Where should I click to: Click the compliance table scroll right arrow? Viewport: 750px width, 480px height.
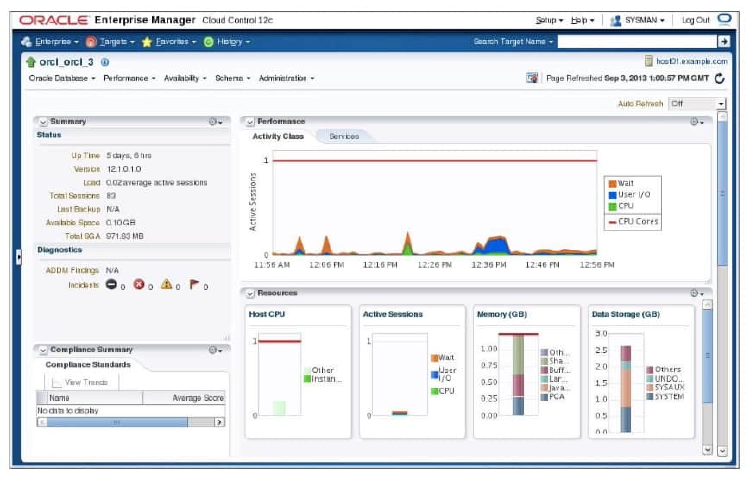coord(219,422)
